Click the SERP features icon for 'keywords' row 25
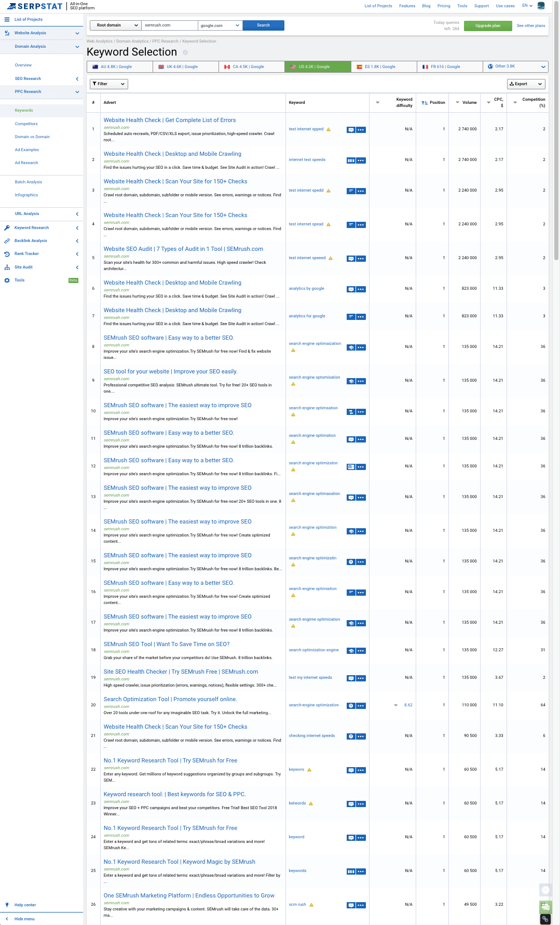The image size is (560, 925). click(351, 872)
